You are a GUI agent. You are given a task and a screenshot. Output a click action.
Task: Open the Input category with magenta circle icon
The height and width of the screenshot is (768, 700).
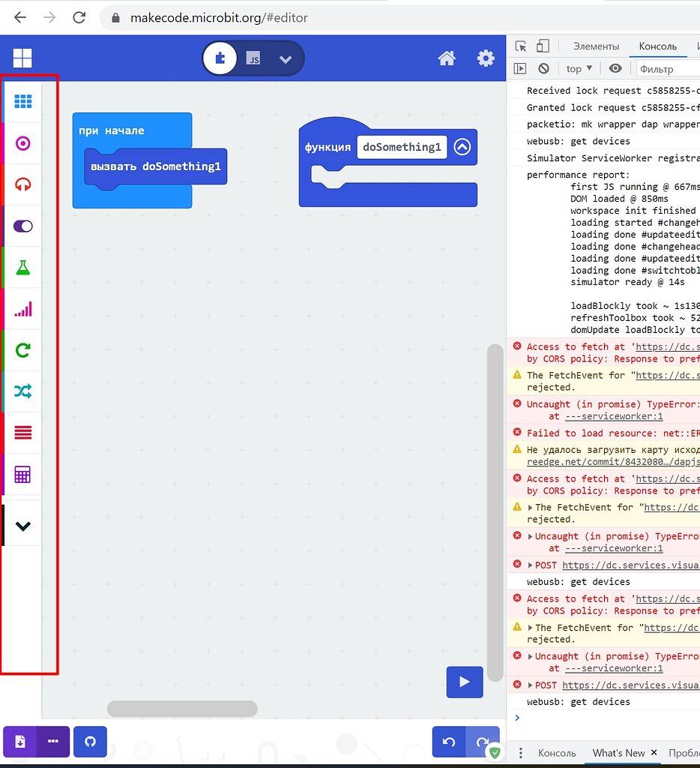(22, 143)
